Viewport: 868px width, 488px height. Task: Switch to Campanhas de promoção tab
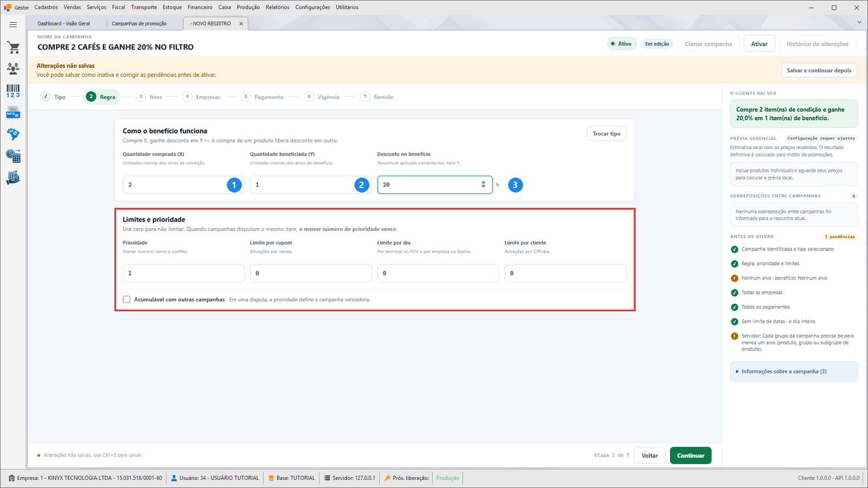139,23
